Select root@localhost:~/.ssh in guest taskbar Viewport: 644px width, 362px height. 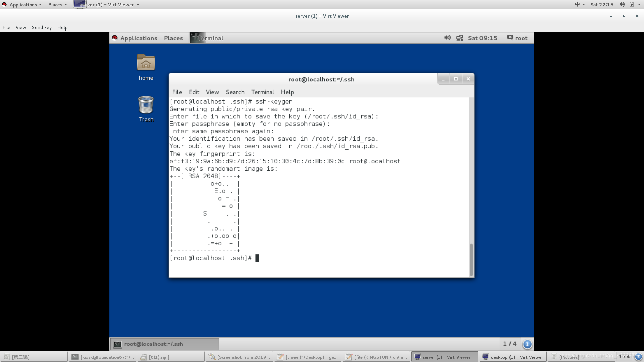[165, 344]
